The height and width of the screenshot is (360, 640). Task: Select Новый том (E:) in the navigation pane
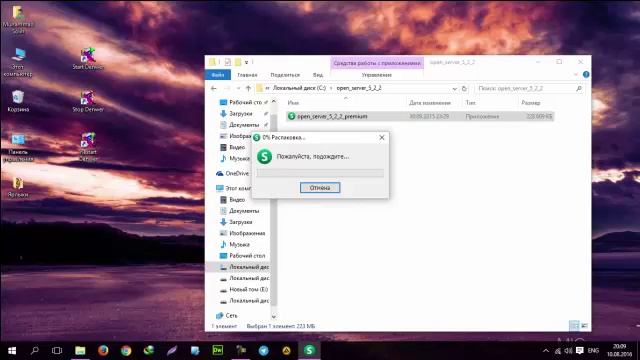click(248, 289)
